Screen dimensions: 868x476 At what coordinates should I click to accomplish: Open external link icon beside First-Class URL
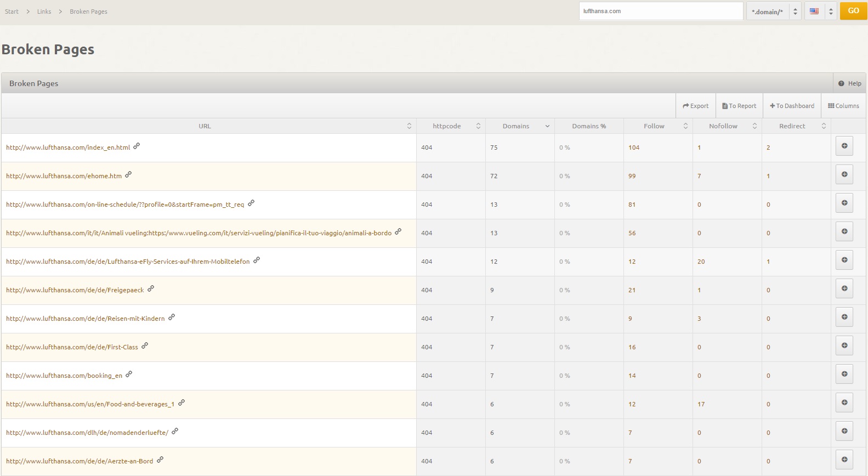click(x=145, y=345)
